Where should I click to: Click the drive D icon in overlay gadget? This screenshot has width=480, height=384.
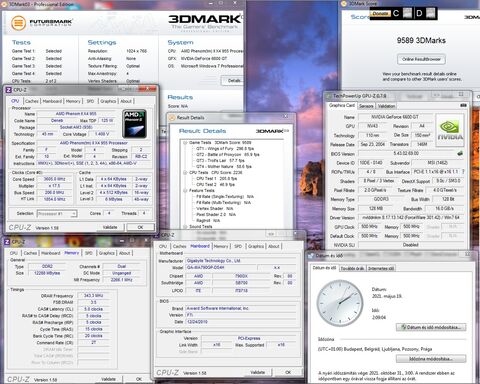430,13
